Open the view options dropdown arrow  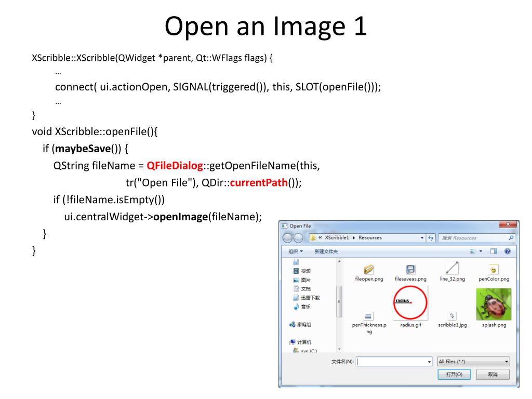pyautogui.click(x=481, y=251)
